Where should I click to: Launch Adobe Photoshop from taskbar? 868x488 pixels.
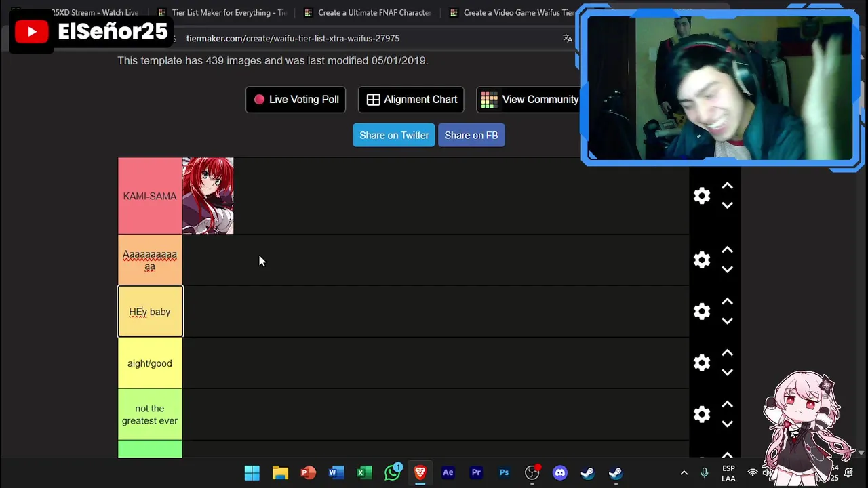click(504, 472)
